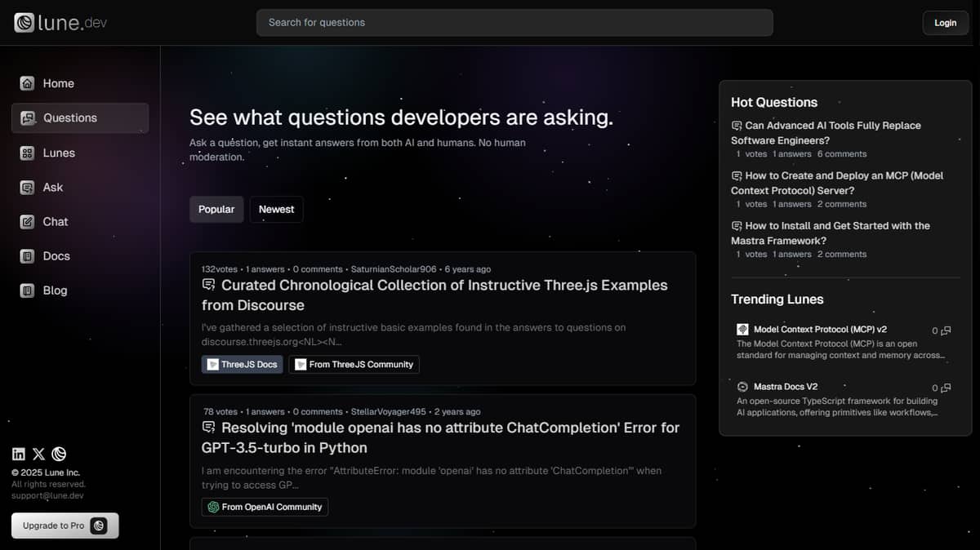980x550 pixels.
Task: Click the From ThreeJS Community tag
Action: tap(354, 364)
